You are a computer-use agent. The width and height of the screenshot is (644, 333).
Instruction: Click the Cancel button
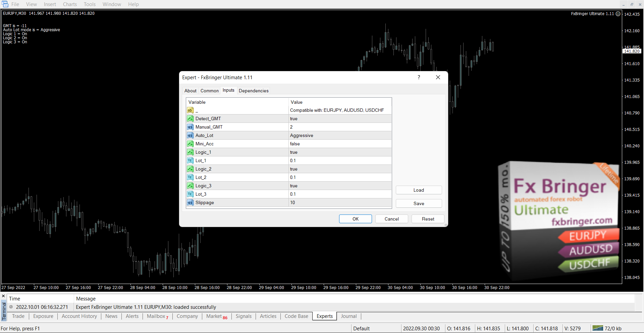point(392,219)
